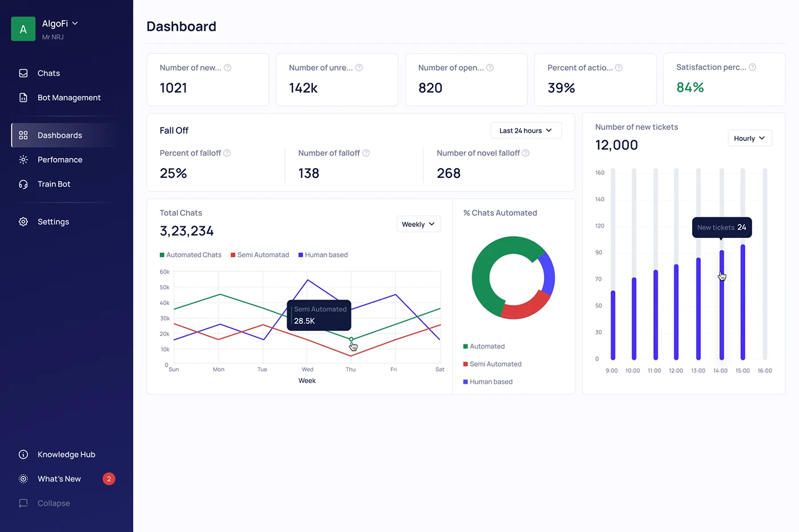Click the Perfomance sun icon

23,160
